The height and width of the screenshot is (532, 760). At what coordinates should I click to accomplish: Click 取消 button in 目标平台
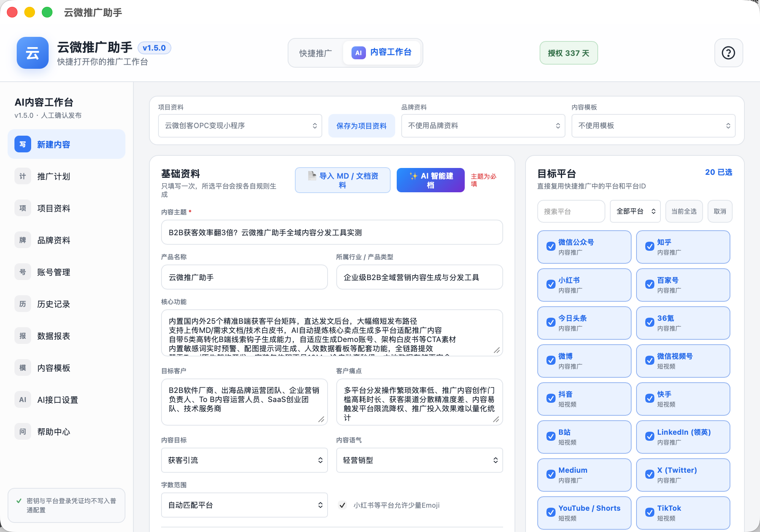click(x=720, y=211)
